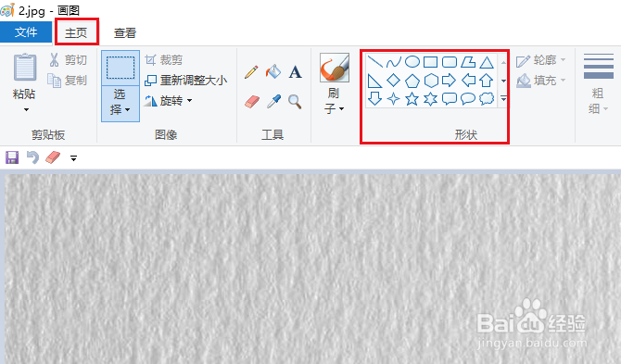Select the Magnifier zoom tool
Viewport: 621px width, 364px height.
(295, 102)
